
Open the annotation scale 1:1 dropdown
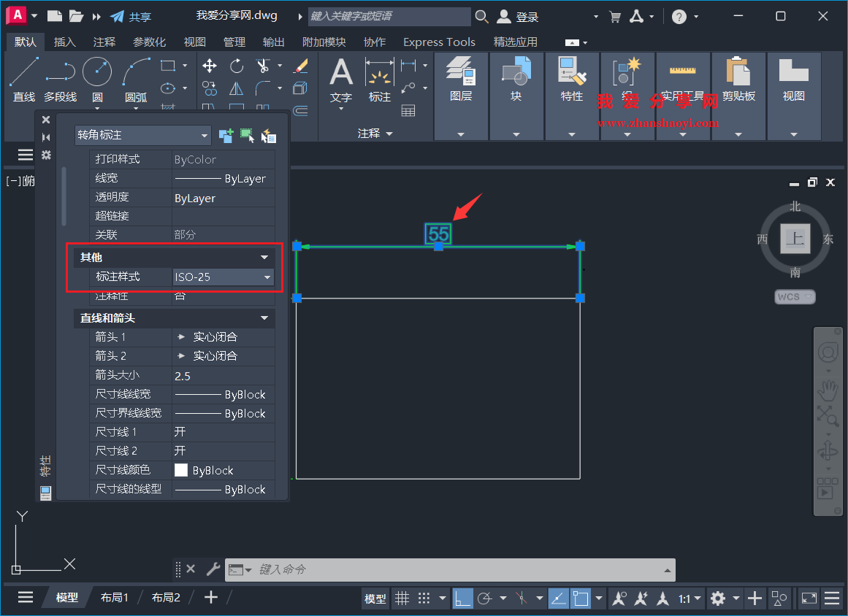[690, 598]
